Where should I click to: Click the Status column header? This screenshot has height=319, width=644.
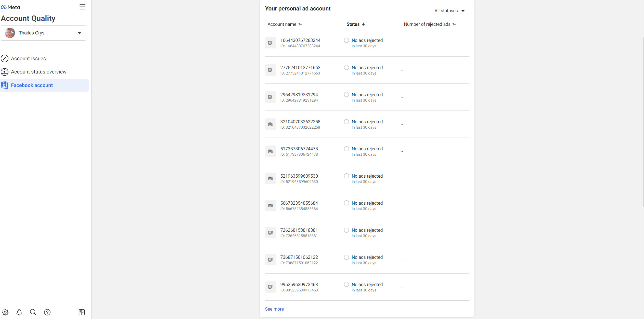[x=353, y=24]
